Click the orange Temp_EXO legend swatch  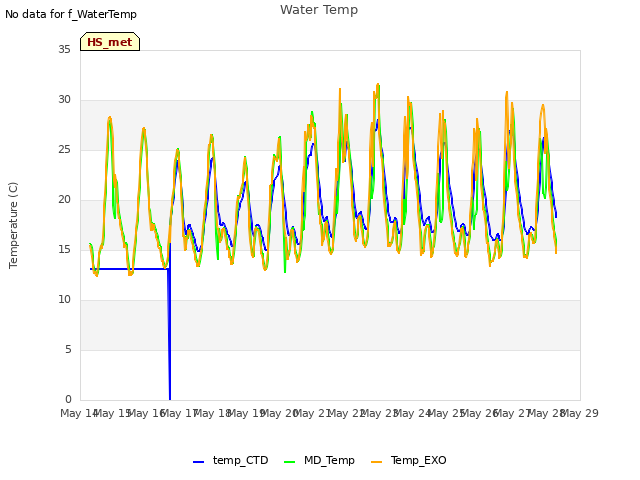point(376,462)
